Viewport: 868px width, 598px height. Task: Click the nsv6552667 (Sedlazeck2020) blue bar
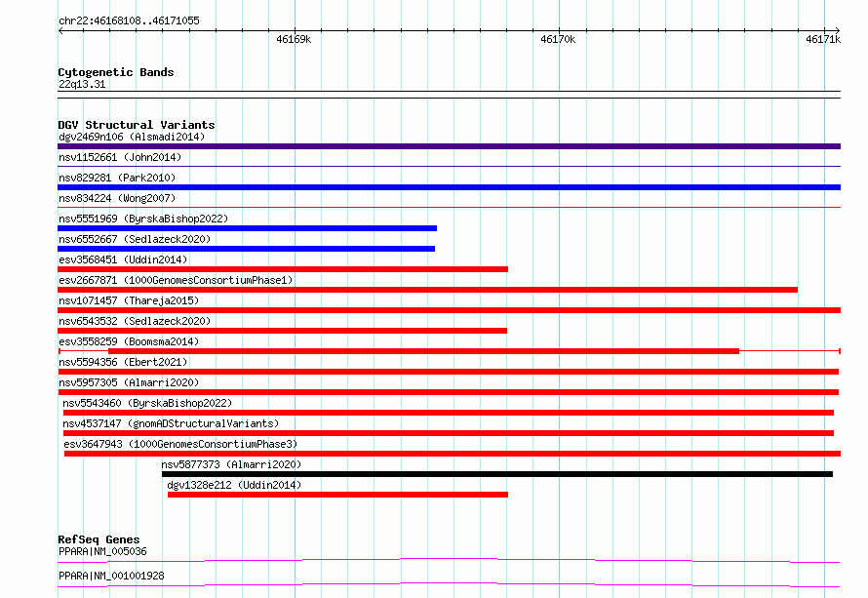click(x=247, y=249)
